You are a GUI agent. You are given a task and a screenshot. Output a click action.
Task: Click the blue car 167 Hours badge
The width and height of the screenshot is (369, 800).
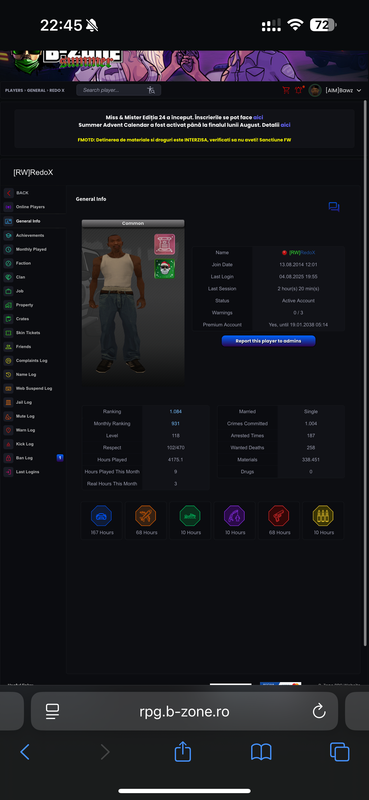pyautogui.click(x=102, y=520)
